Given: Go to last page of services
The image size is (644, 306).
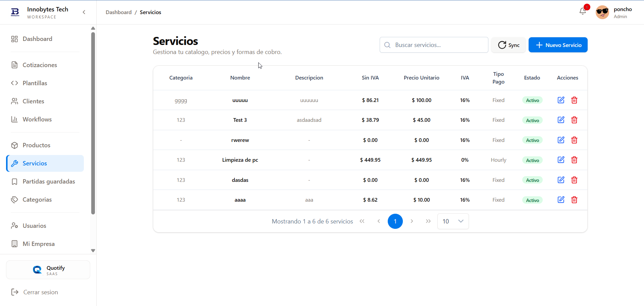Looking at the screenshot, I should coord(428,221).
